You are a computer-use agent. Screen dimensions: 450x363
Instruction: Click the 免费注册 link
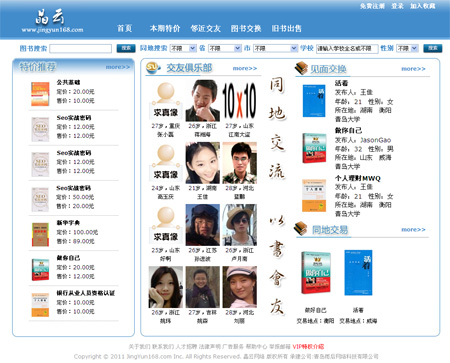(x=372, y=6)
